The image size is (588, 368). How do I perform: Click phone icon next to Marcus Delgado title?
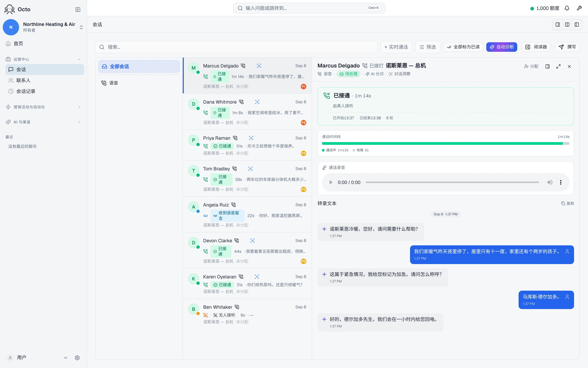coord(365,66)
